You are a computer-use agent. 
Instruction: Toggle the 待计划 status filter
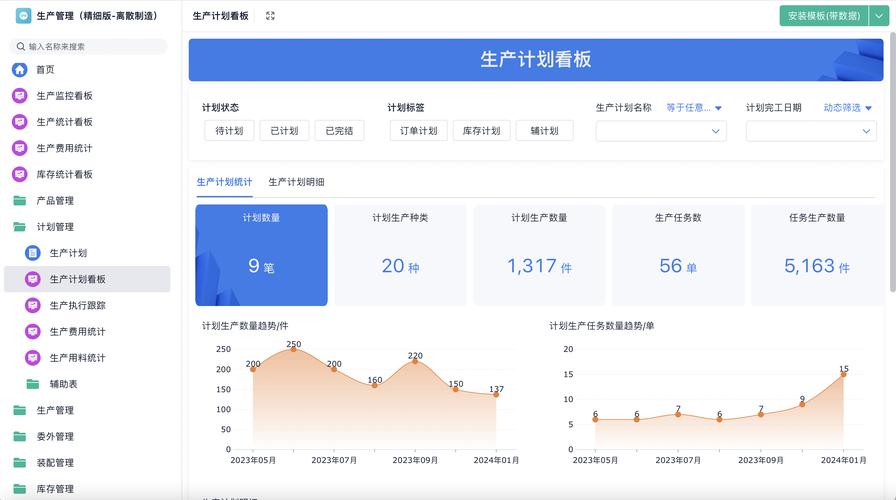point(229,131)
